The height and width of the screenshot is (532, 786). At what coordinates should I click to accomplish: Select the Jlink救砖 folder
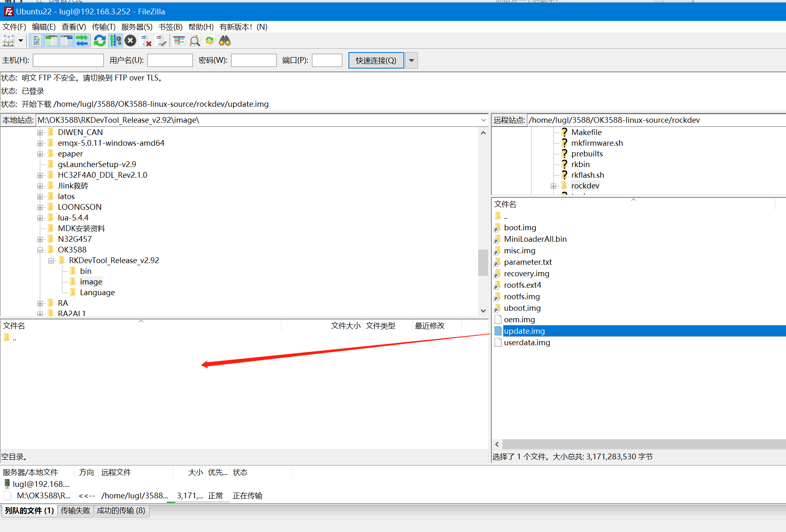[x=73, y=186]
